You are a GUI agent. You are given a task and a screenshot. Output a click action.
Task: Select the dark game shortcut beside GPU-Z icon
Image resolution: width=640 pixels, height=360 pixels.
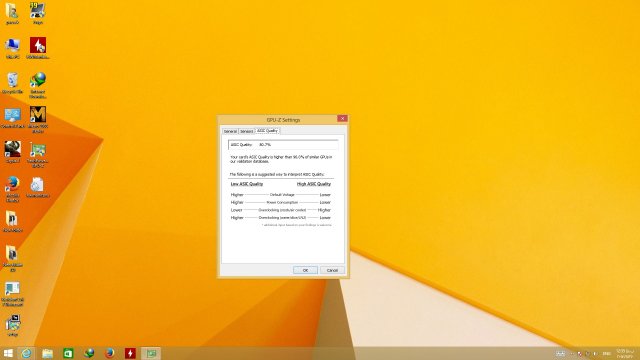click(x=12, y=153)
